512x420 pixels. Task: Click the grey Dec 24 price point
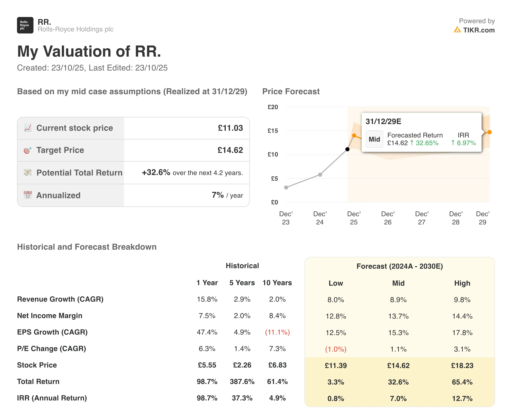[x=320, y=175]
